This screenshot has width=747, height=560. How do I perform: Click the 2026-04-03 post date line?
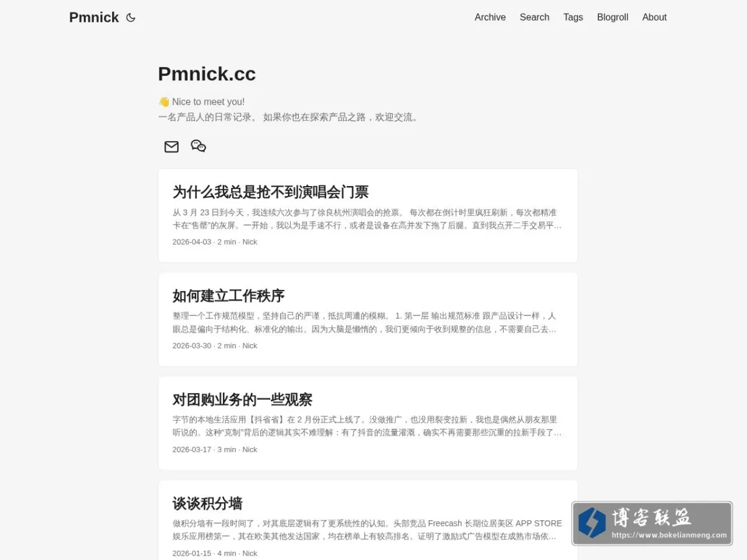215,242
